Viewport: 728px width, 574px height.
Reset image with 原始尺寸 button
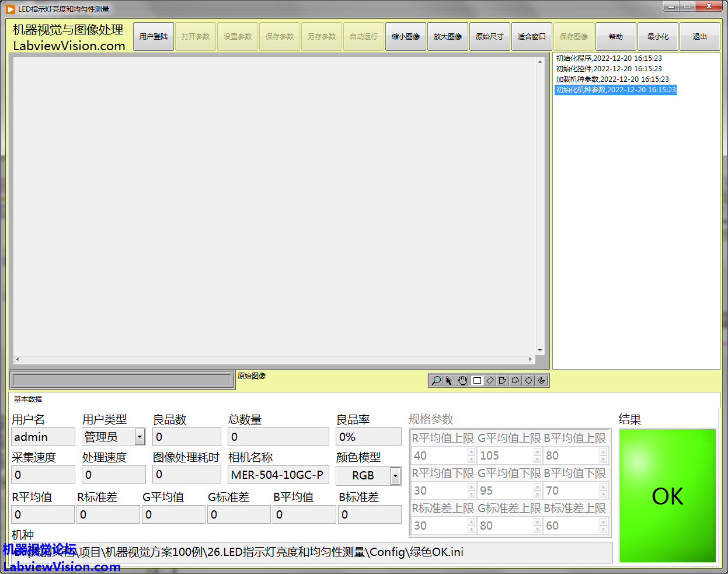[490, 37]
